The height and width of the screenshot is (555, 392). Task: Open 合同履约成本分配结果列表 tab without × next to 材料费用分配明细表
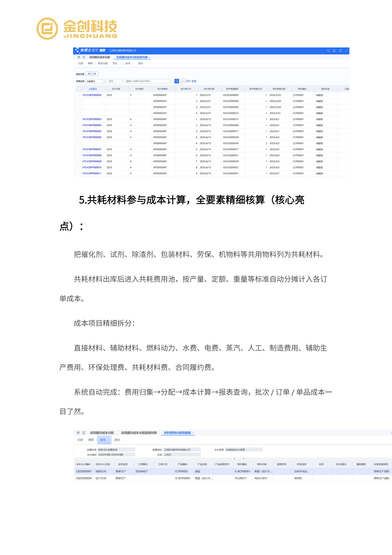pos(139,433)
